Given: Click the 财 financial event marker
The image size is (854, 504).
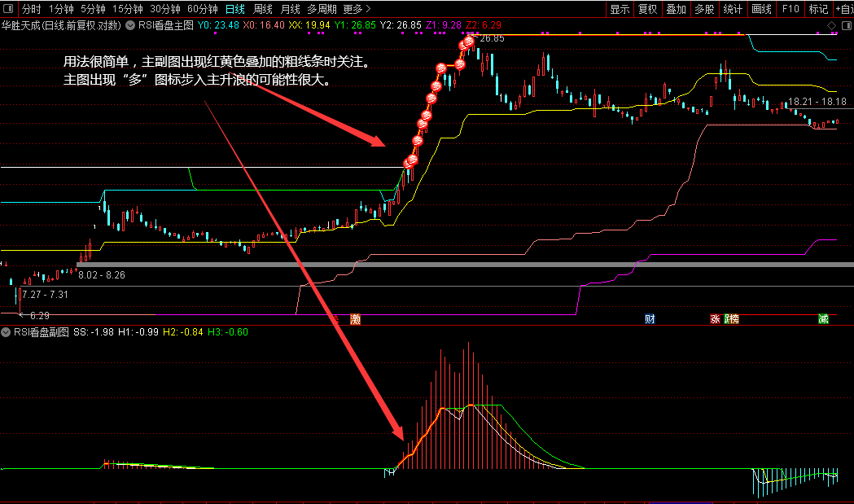Looking at the screenshot, I should [650, 319].
